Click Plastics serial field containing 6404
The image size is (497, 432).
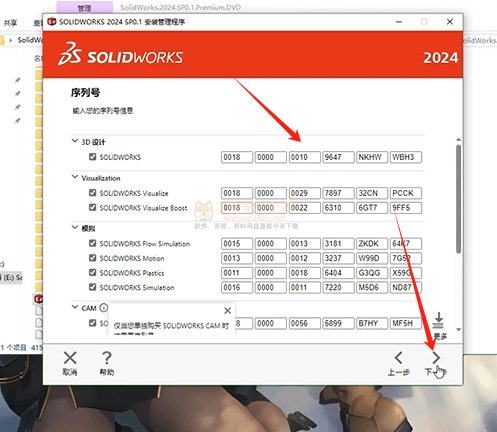338,273
